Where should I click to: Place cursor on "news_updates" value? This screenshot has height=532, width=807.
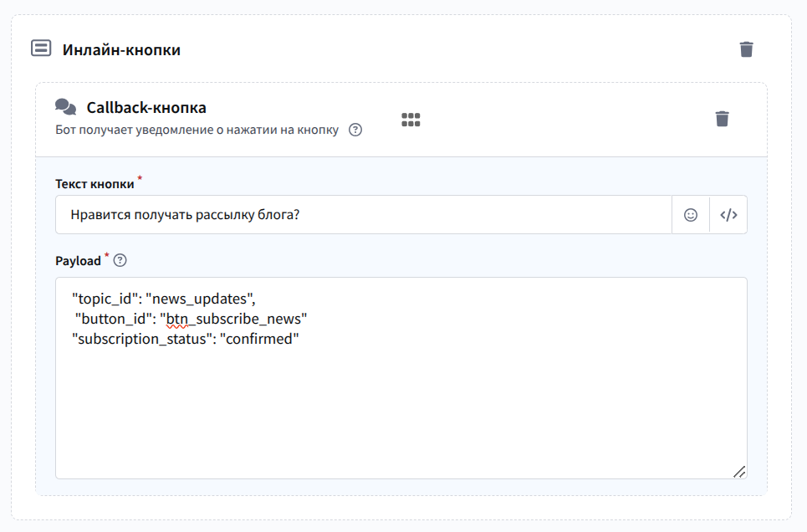click(199, 298)
